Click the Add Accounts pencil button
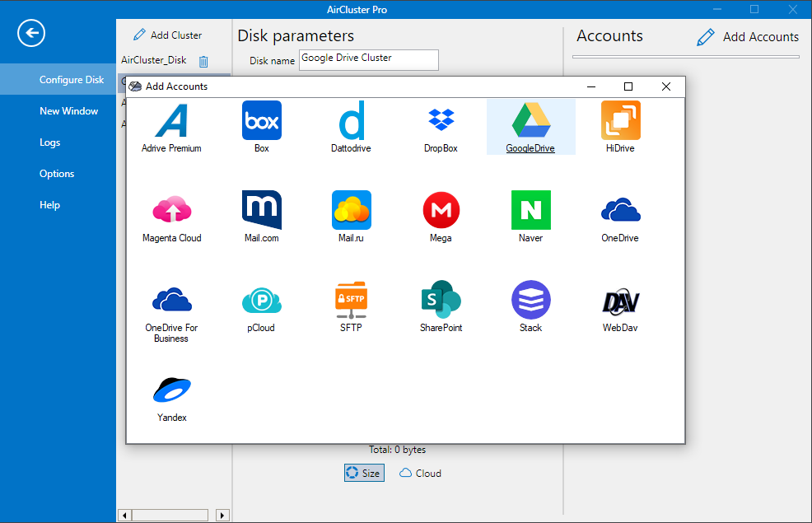The width and height of the screenshot is (812, 523). pyautogui.click(x=748, y=37)
